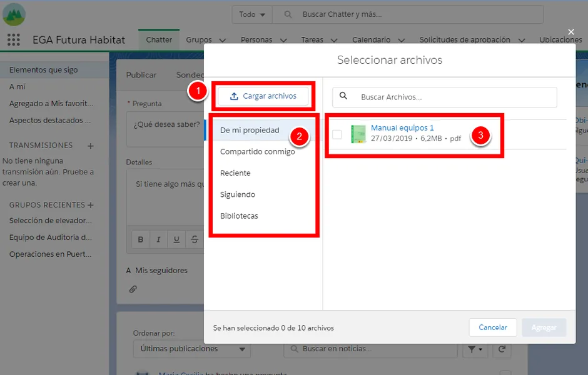Viewport: 588px width, 375px height.
Task: Switch to the Chatter tab
Action: 159,40
